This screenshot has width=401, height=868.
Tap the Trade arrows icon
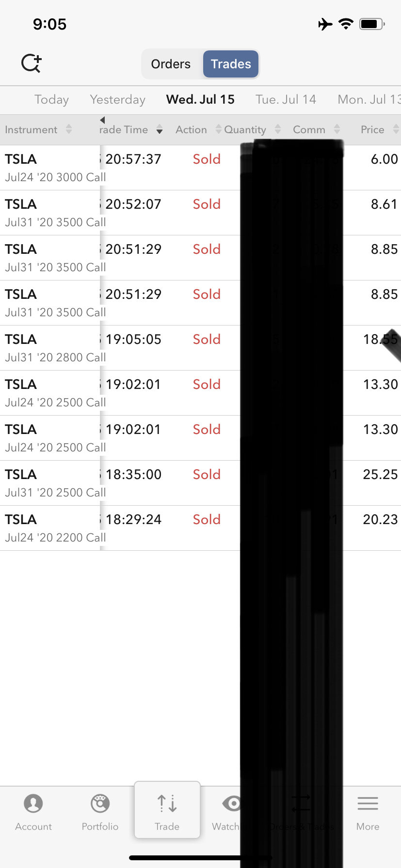(x=167, y=804)
